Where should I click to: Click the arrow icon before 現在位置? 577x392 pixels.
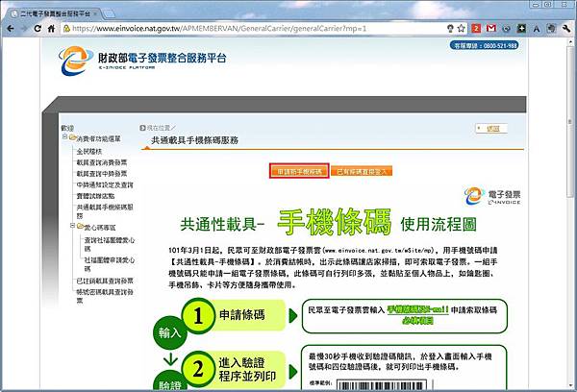coord(142,128)
